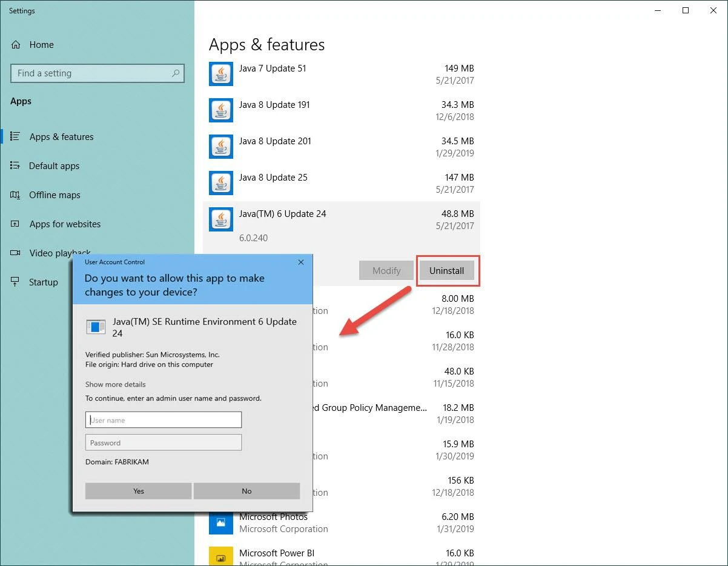728x566 pixels.
Task: Click the Microsoft Photos app icon
Action: [220, 522]
